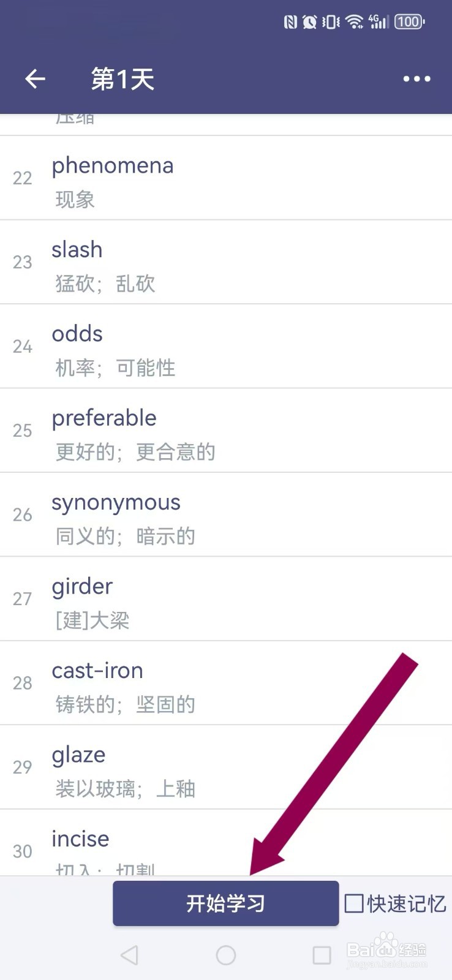Tap the Android back navigation triangle
452x980 pixels.
[129, 955]
